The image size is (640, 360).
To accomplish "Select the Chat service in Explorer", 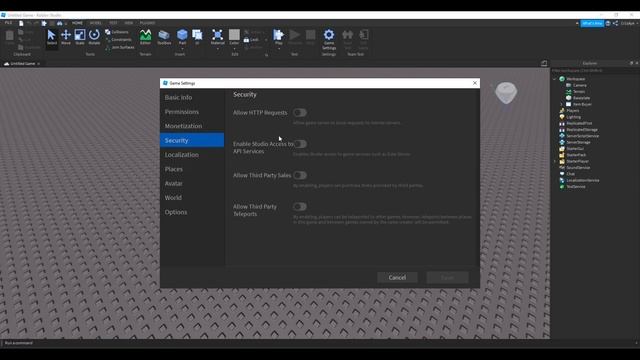I will tap(567, 174).
